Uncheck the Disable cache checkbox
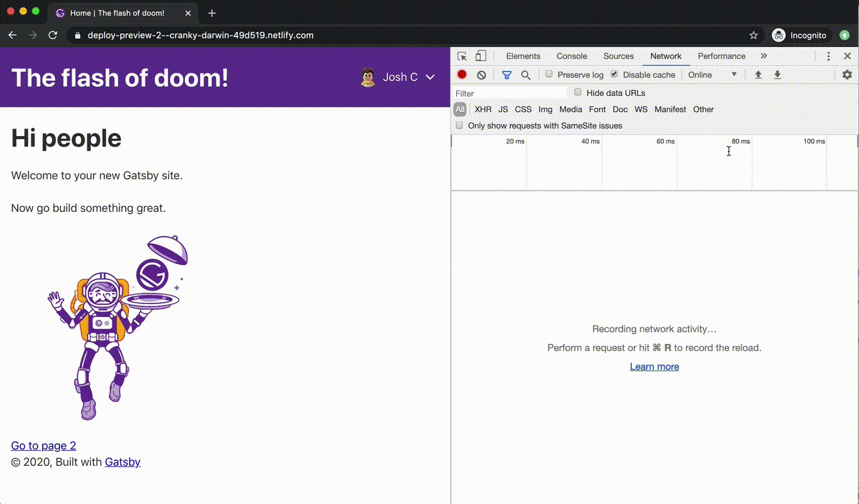Viewport: 859px width, 504px height. (x=614, y=74)
